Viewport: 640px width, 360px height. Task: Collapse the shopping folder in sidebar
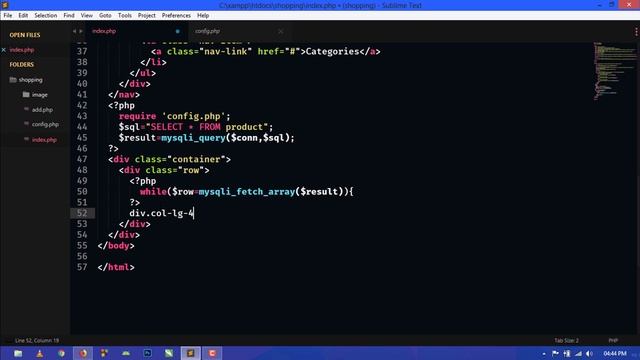30,80
